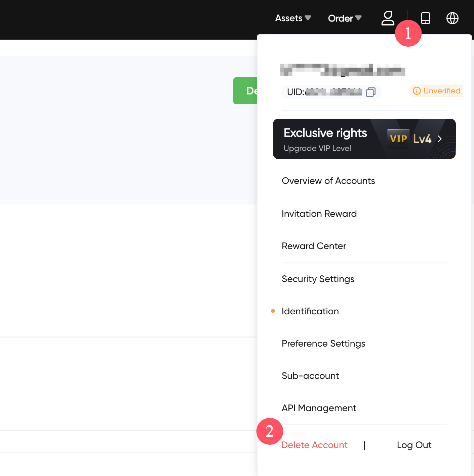Click the red Delete Account link
Image resolution: width=474 pixels, height=476 pixels.
[x=314, y=445]
